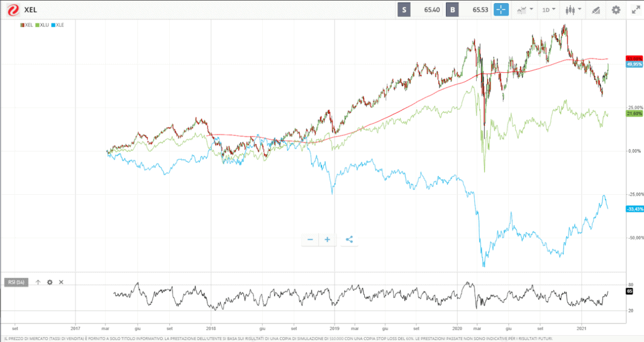Toggle the XLU series in legend

(43, 25)
